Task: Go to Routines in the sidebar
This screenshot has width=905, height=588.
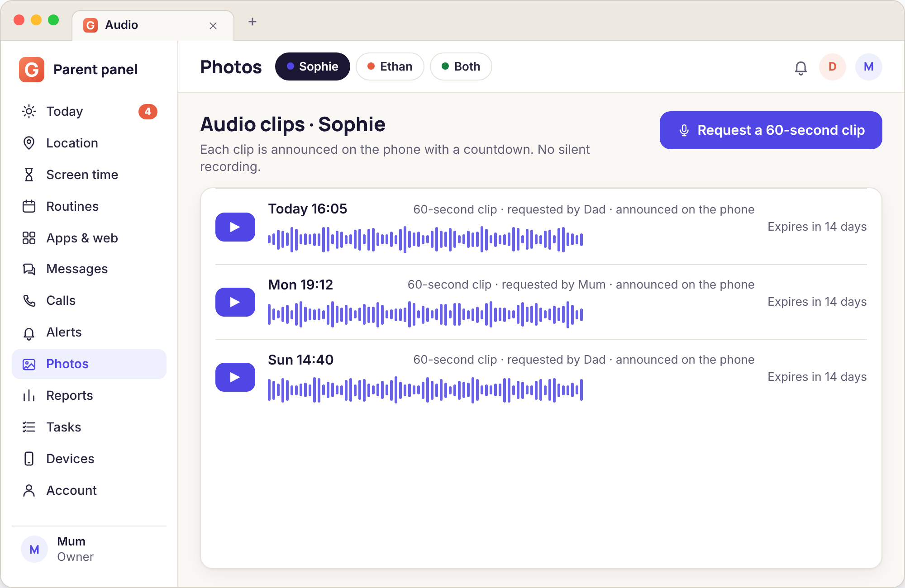Action: 89,206
